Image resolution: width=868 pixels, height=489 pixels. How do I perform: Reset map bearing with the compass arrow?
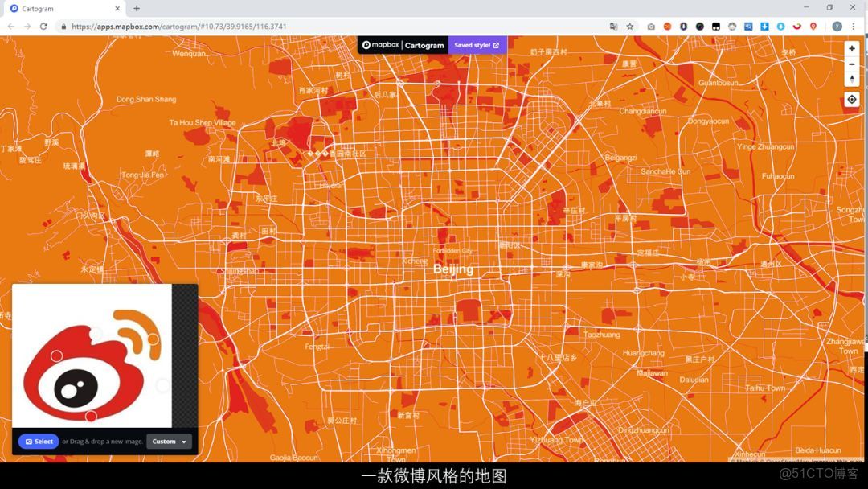(852, 79)
